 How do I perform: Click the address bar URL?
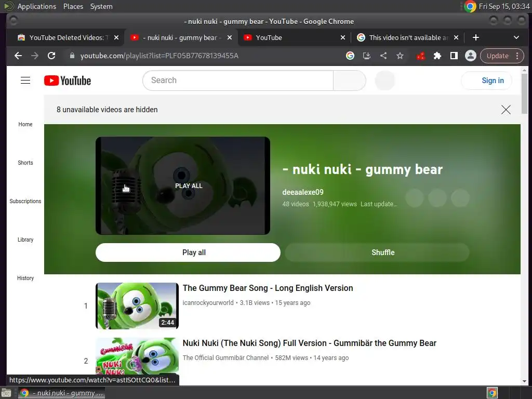point(159,56)
